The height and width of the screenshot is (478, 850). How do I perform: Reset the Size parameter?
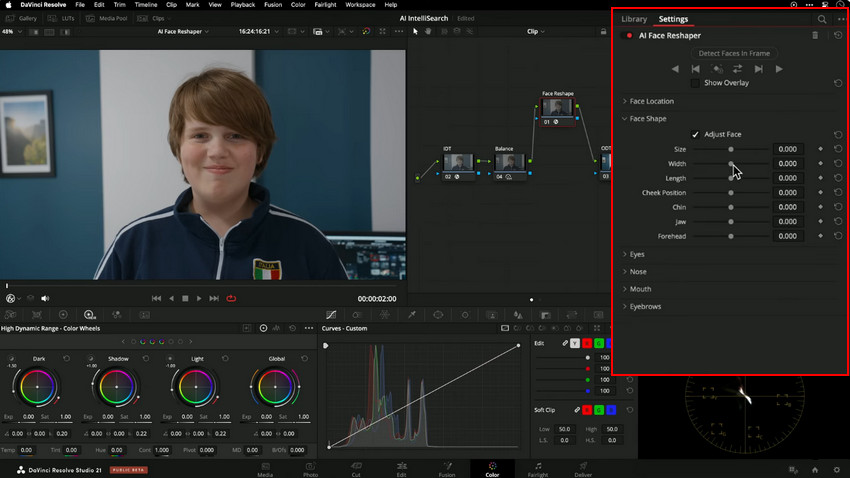coord(838,149)
